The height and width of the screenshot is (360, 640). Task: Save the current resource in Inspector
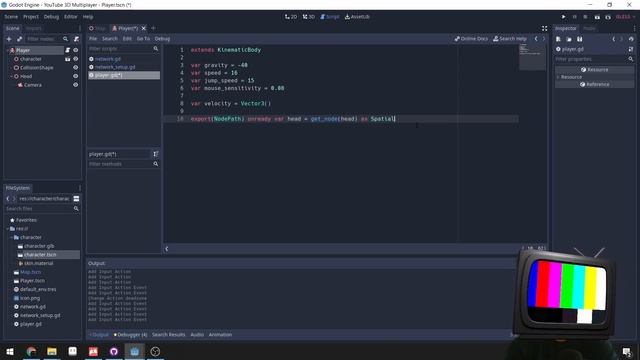(580, 39)
